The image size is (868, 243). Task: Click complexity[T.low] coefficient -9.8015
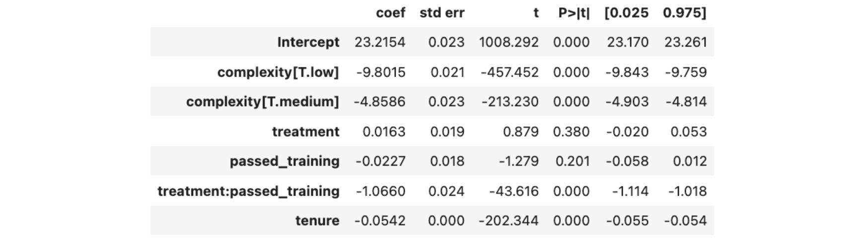point(381,72)
